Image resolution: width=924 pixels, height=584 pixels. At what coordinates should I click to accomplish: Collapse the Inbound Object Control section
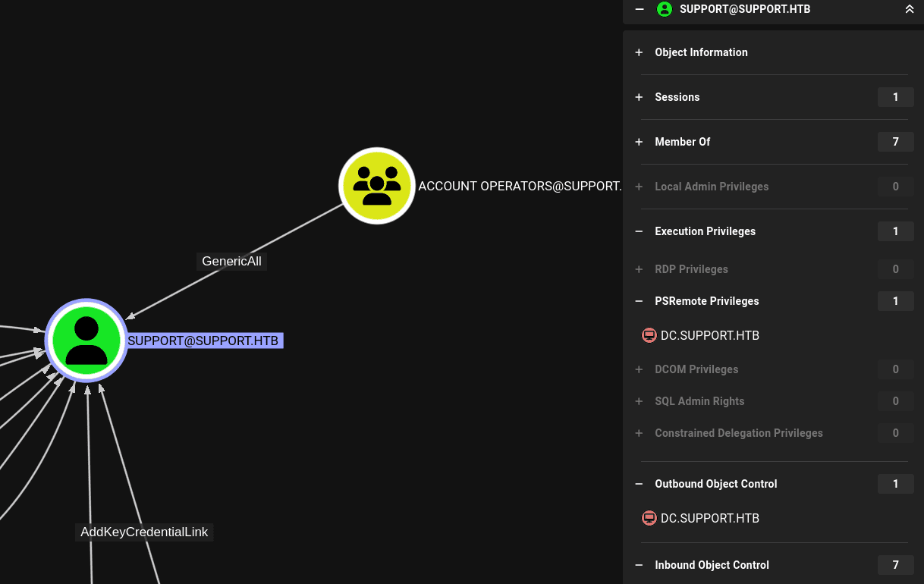click(x=712, y=565)
